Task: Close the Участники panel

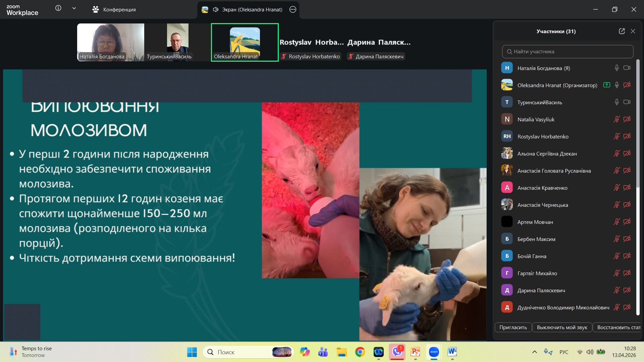Action: click(633, 31)
